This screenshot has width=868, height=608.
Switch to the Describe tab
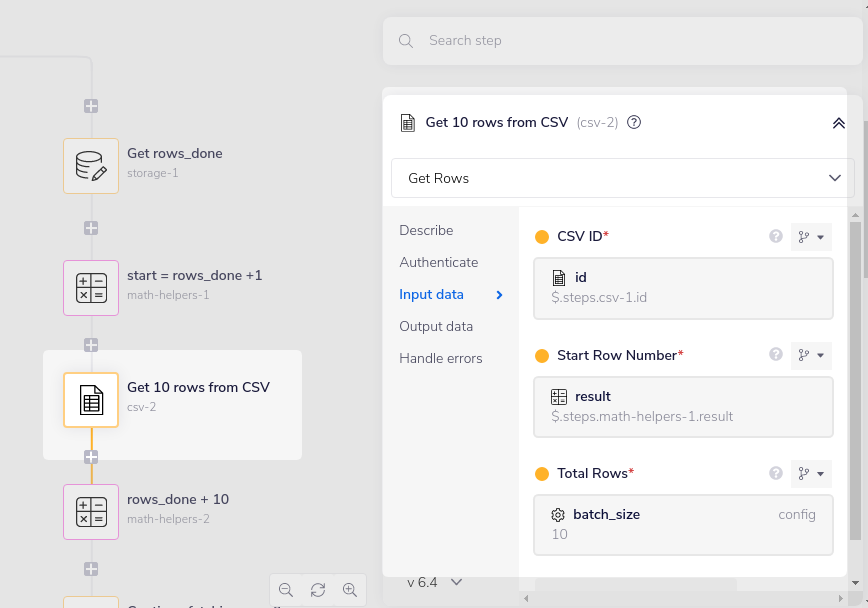click(x=426, y=230)
